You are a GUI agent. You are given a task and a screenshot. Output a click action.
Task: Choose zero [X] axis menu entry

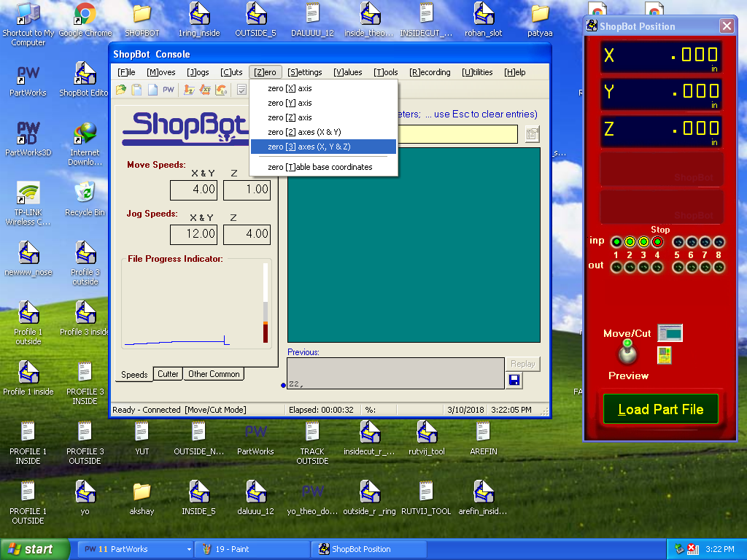point(323,88)
